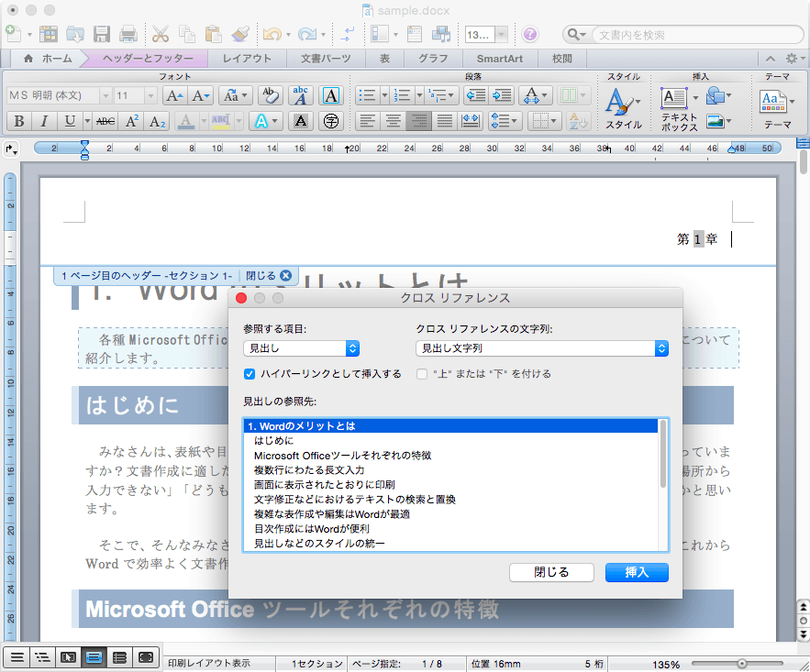Click the font color A swatch button
810x672 pixels.
[x=186, y=121]
